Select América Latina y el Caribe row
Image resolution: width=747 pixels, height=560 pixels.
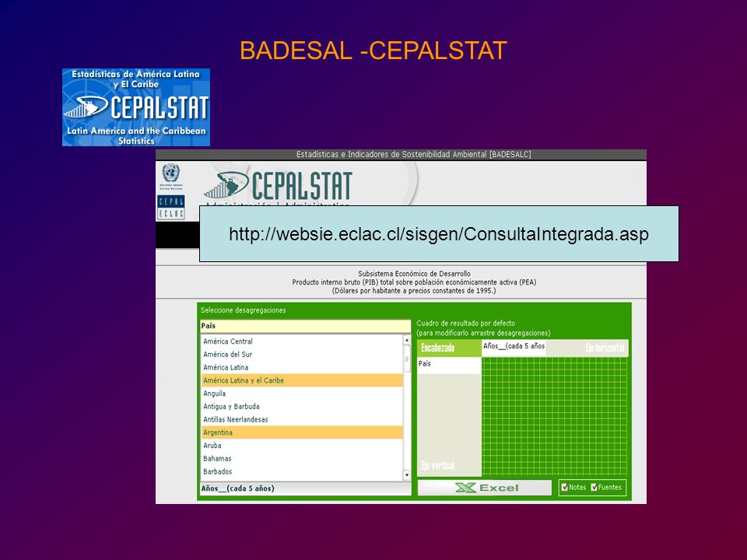coord(302,380)
